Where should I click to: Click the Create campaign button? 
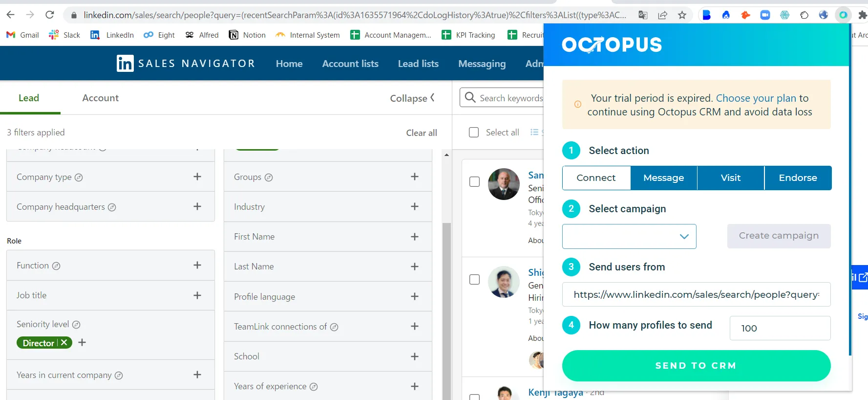pos(779,236)
